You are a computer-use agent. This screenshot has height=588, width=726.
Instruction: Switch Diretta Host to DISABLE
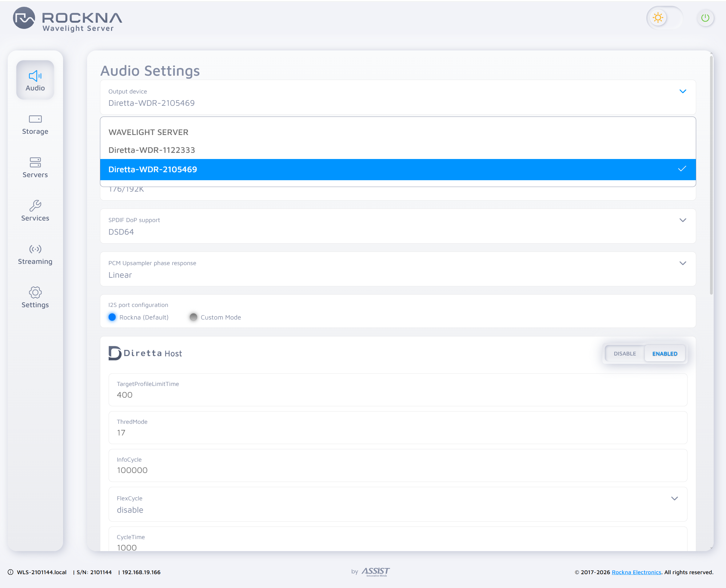(625, 354)
